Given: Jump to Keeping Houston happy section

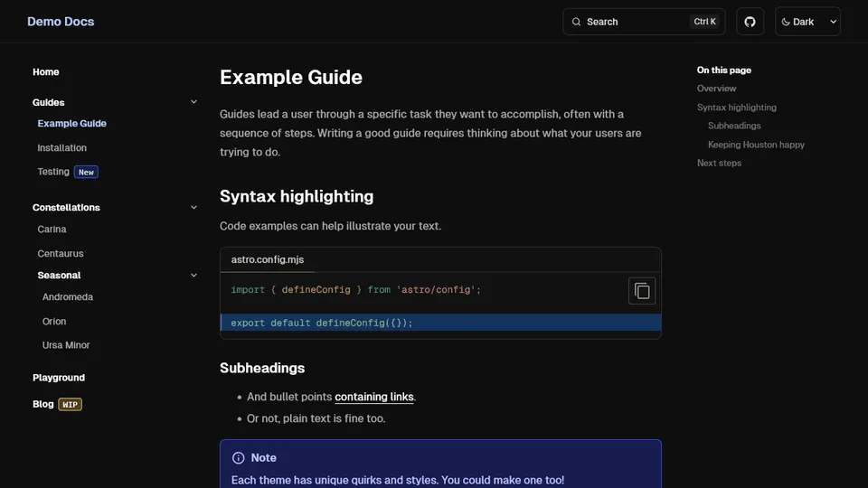Looking at the screenshot, I should click(x=756, y=145).
